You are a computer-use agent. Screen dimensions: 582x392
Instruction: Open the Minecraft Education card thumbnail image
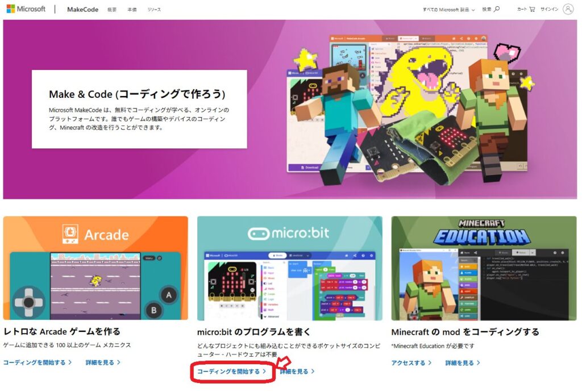[484, 268]
